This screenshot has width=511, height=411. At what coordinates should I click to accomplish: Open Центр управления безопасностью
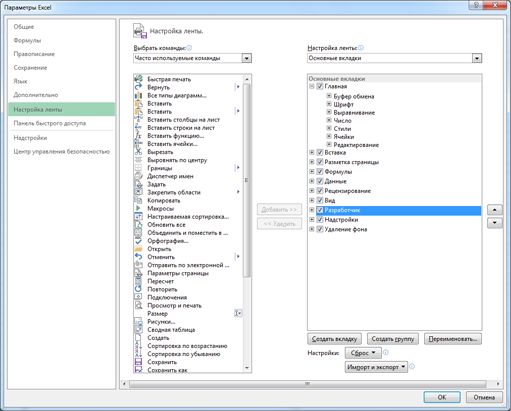point(62,152)
